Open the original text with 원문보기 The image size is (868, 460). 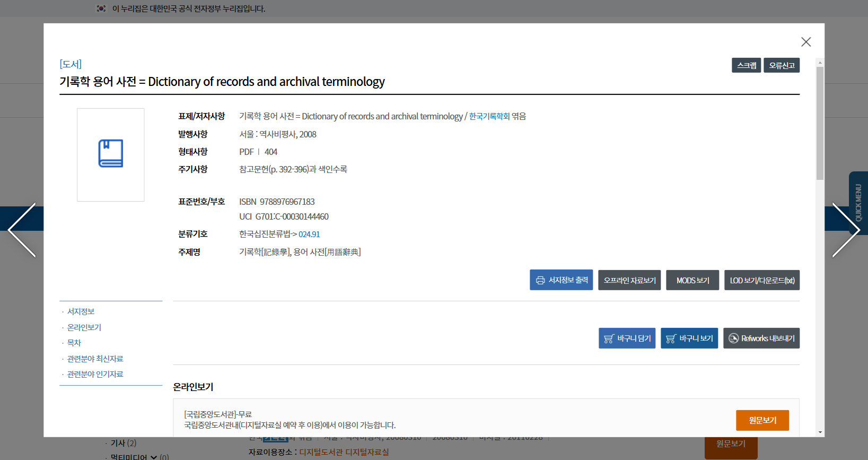point(762,420)
